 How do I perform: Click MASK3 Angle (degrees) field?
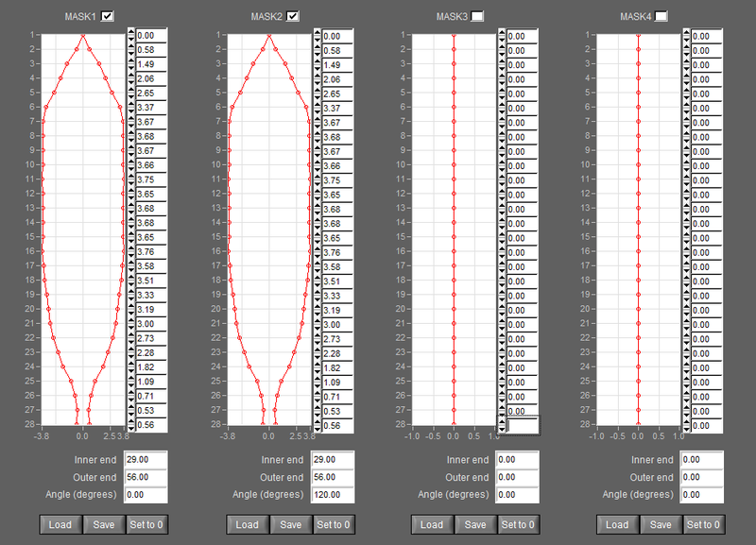pos(517,495)
